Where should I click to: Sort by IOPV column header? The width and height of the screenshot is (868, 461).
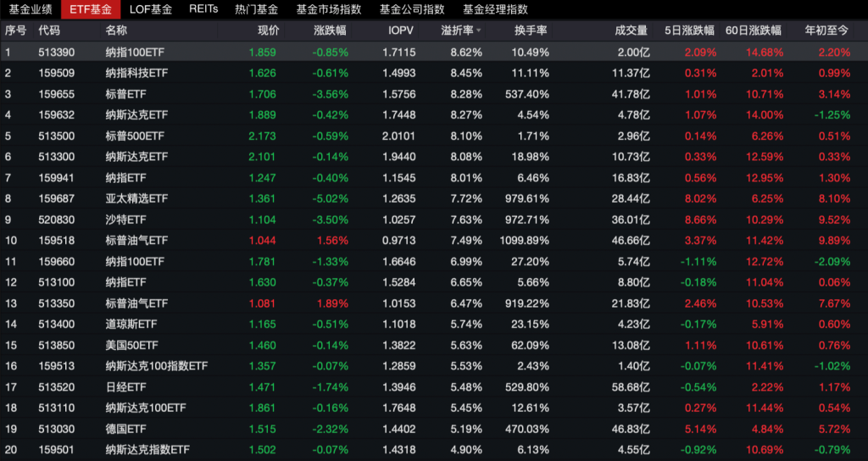coord(401,31)
